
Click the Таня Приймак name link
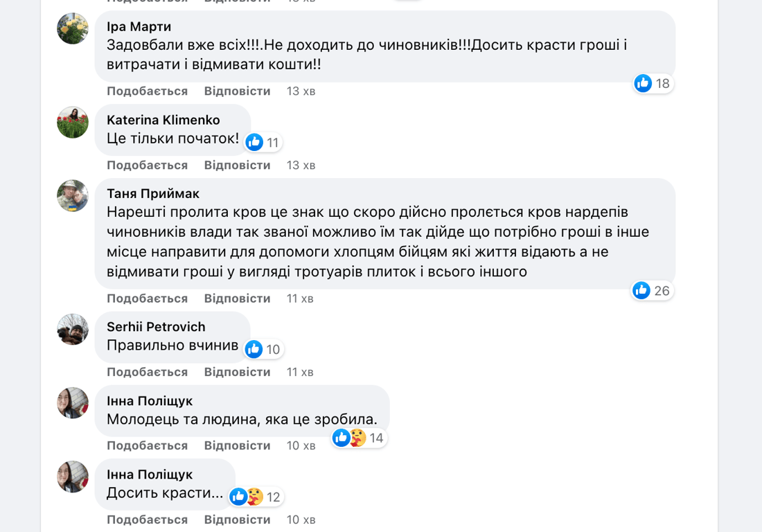click(153, 193)
